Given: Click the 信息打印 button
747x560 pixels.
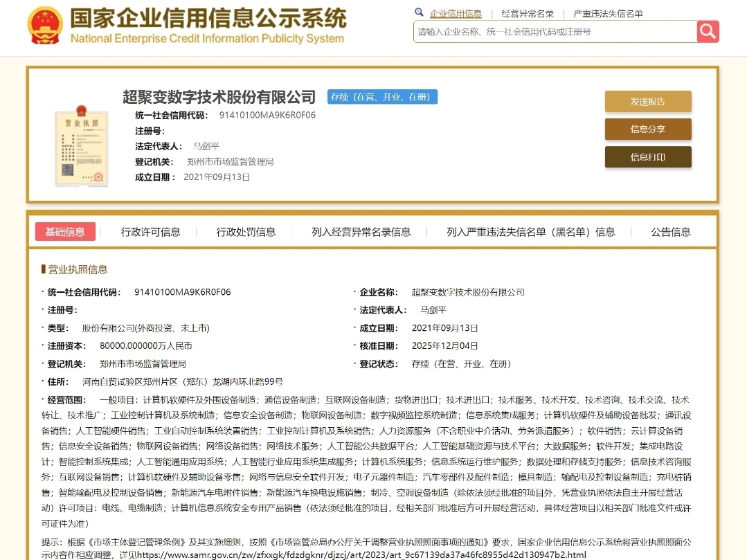Looking at the screenshot, I should [x=648, y=157].
